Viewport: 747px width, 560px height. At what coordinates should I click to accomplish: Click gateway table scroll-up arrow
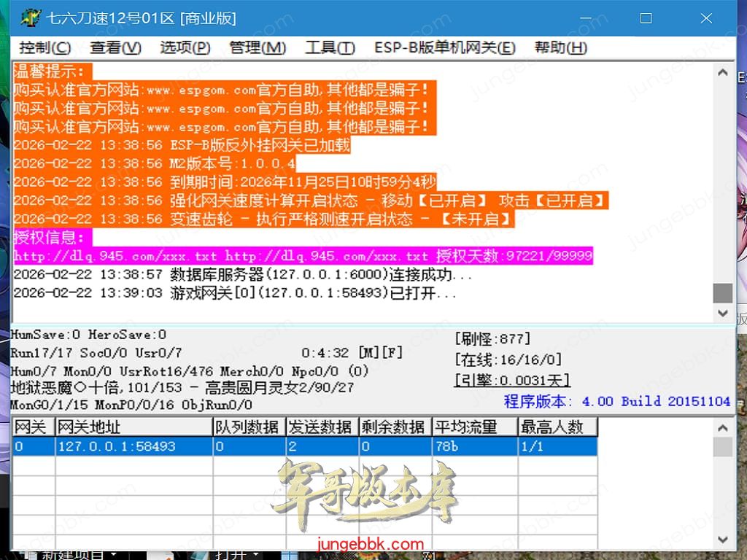click(722, 427)
